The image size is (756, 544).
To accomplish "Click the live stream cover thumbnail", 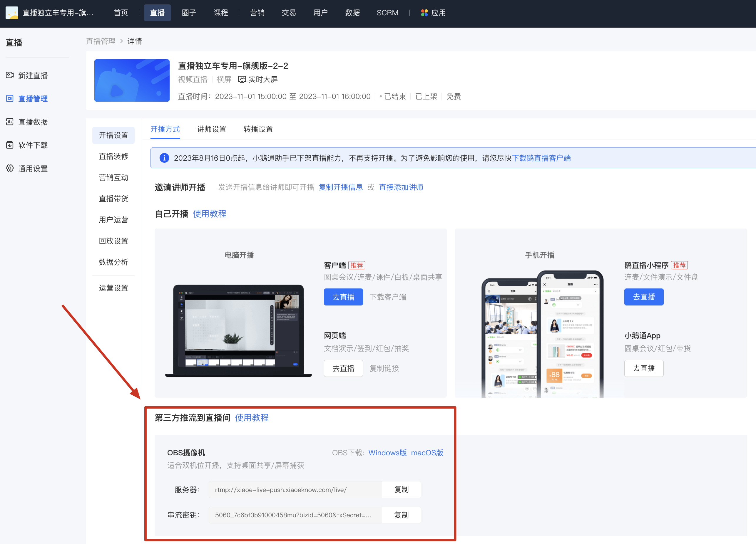I will [132, 80].
